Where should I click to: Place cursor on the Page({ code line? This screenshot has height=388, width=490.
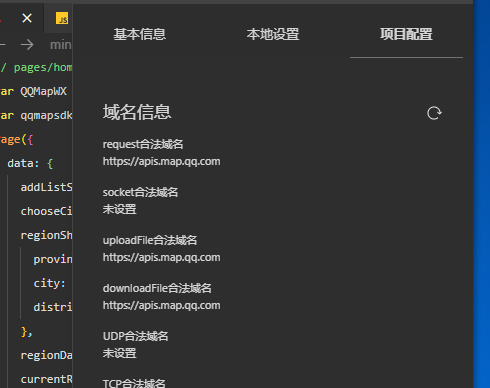click(x=17, y=139)
